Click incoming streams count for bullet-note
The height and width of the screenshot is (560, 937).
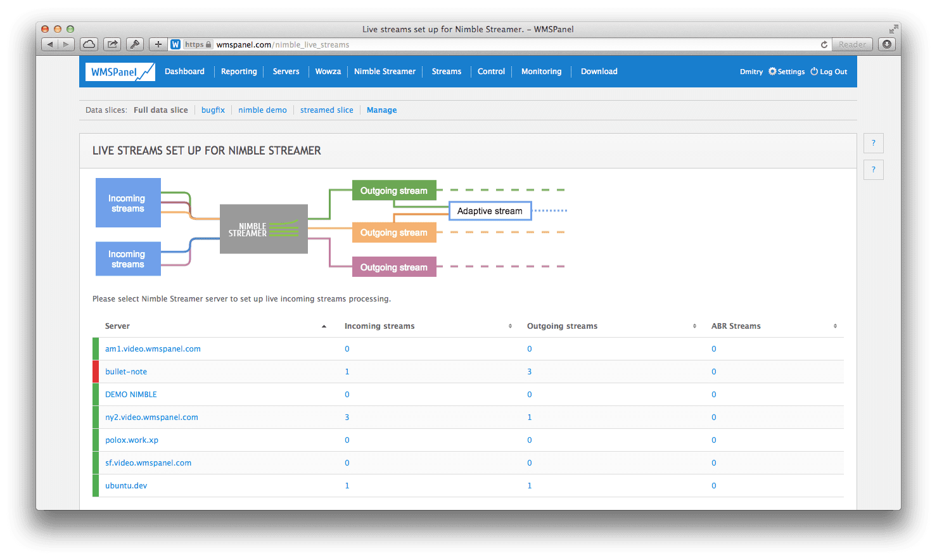(x=347, y=372)
